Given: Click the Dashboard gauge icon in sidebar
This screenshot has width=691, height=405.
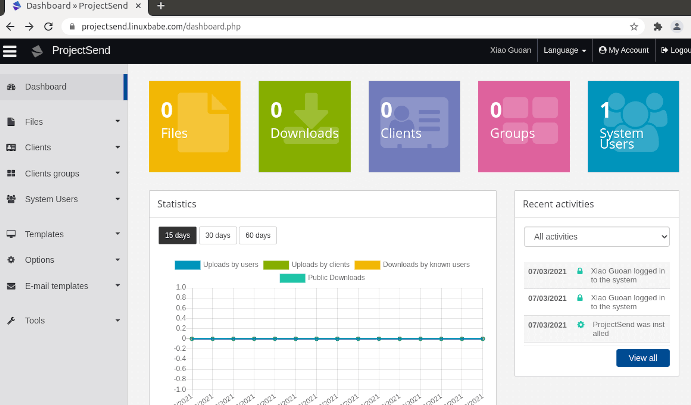Looking at the screenshot, I should click(11, 87).
